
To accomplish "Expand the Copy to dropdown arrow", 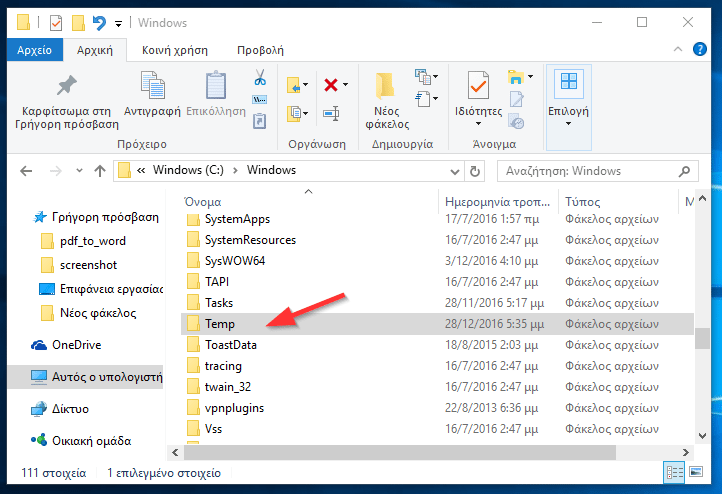I will click(306, 113).
